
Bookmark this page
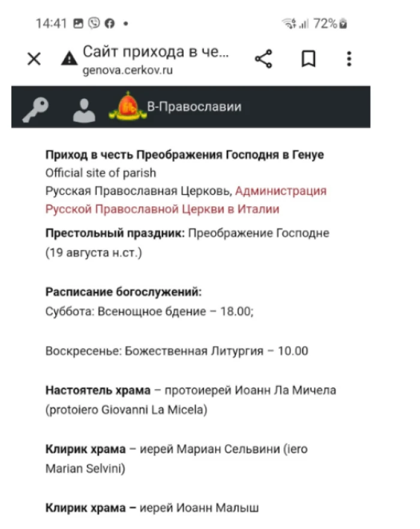(308, 59)
